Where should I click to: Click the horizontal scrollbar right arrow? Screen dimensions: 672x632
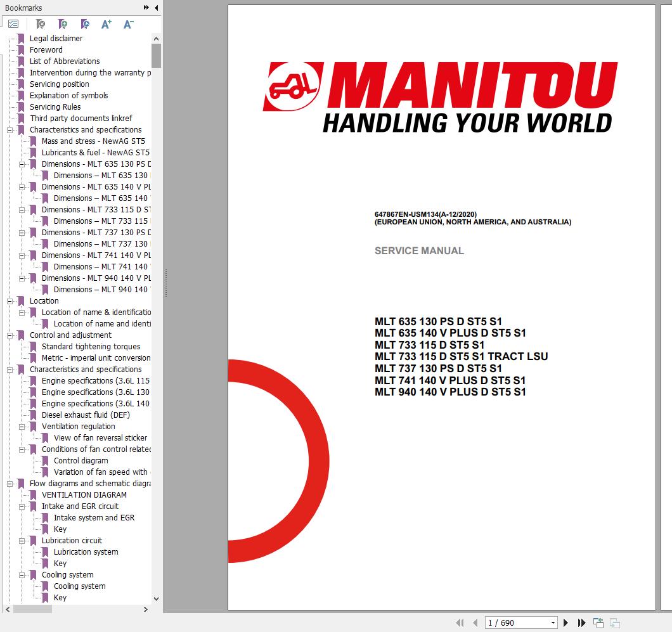(146, 609)
